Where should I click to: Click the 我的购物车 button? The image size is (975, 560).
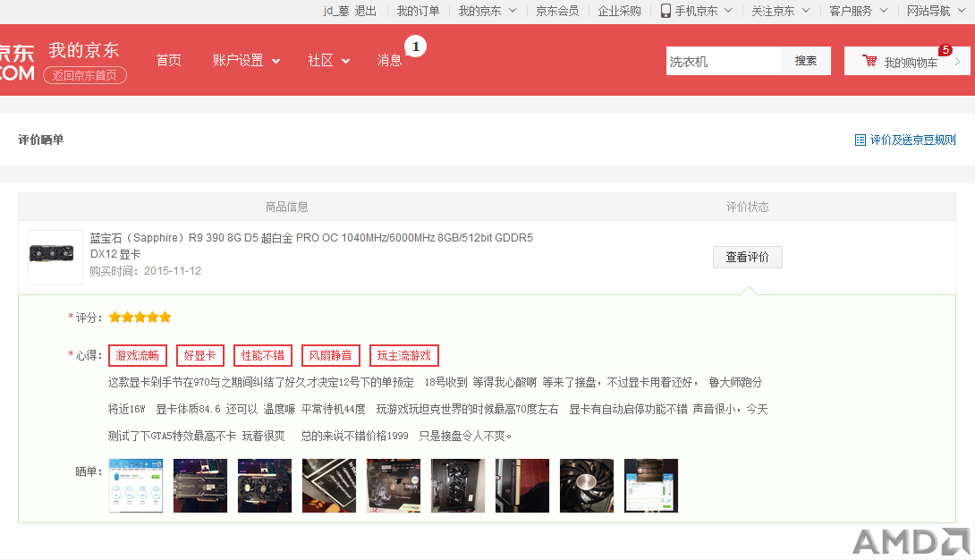point(907,61)
